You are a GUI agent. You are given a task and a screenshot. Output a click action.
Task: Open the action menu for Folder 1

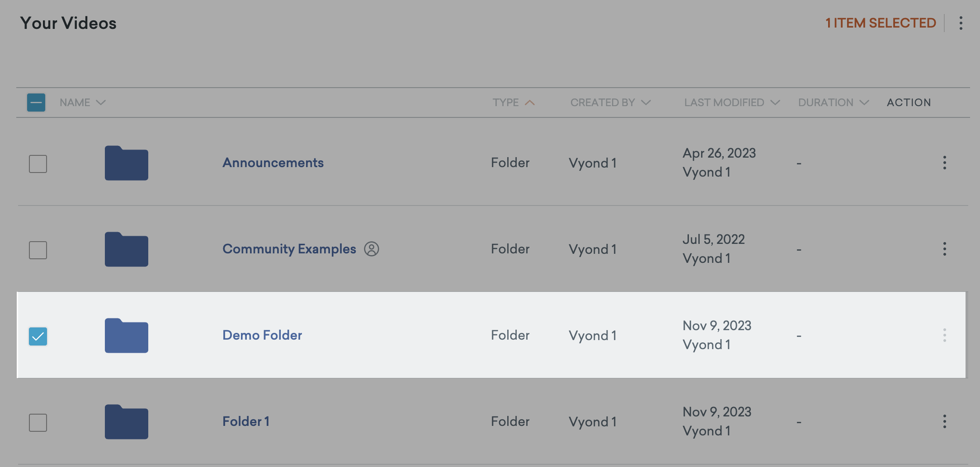945,421
